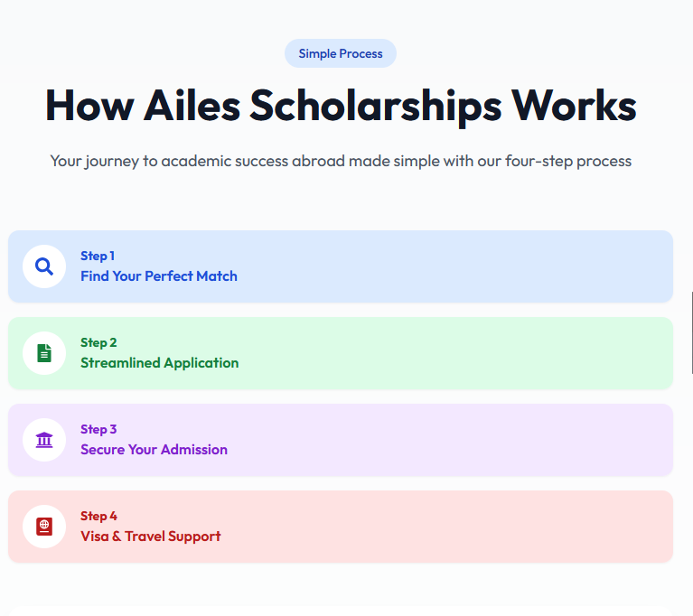This screenshot has height=616, width=693.
Task: Click the red passport icon
Action: (44, 527)
